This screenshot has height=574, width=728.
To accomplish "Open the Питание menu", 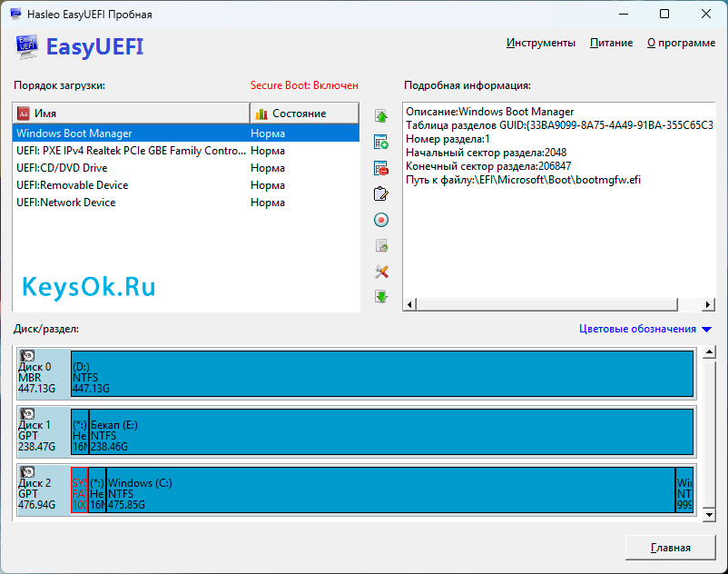I will [x=611, y=43].
